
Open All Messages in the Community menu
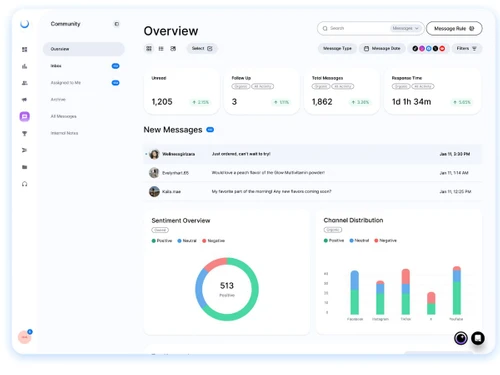[84, 116]
